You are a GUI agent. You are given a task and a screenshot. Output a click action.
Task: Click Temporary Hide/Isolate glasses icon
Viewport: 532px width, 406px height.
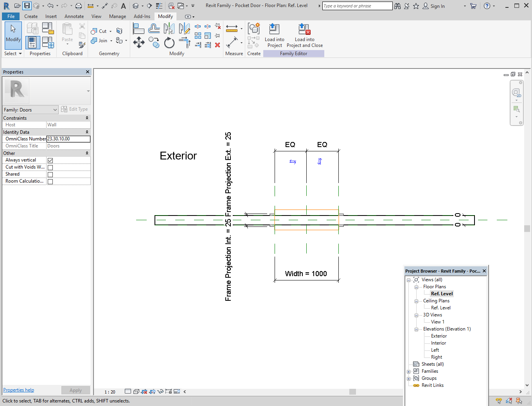[x=160, y=392]
